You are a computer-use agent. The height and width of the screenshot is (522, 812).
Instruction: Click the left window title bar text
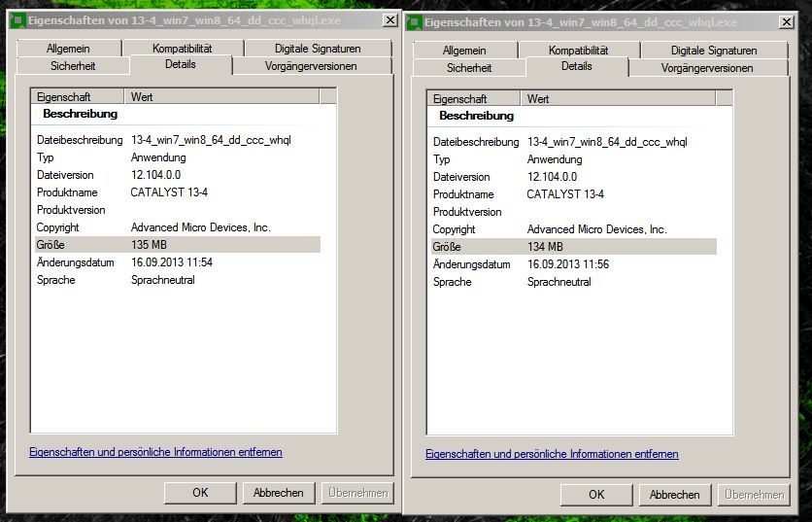(185, 20)
